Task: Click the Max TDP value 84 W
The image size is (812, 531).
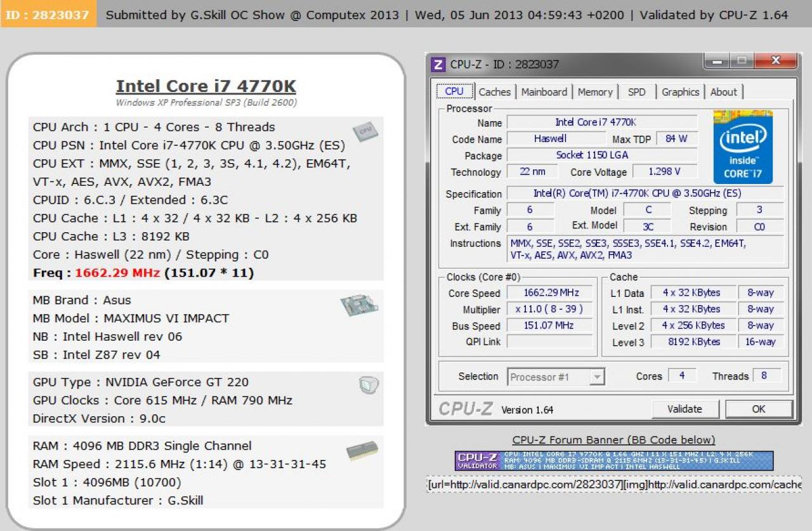Action: (x=676, y=138)
